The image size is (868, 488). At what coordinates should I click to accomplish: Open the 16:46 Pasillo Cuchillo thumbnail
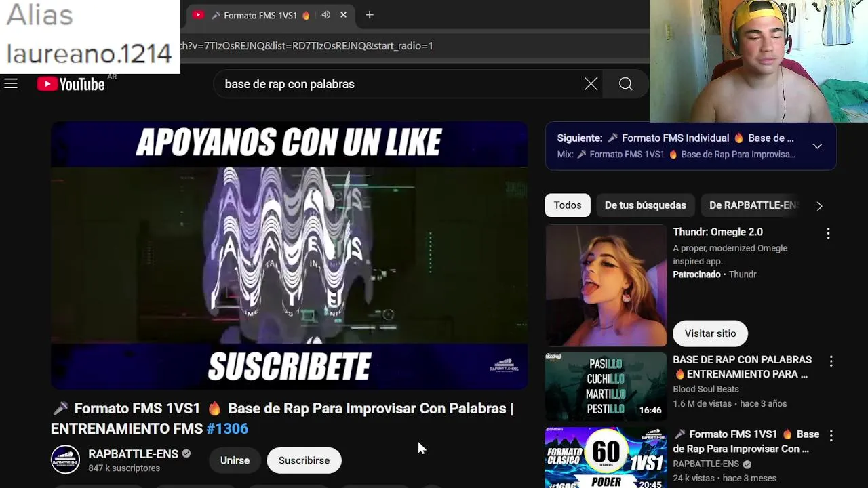pyautogui.click(x=606, y=386)
